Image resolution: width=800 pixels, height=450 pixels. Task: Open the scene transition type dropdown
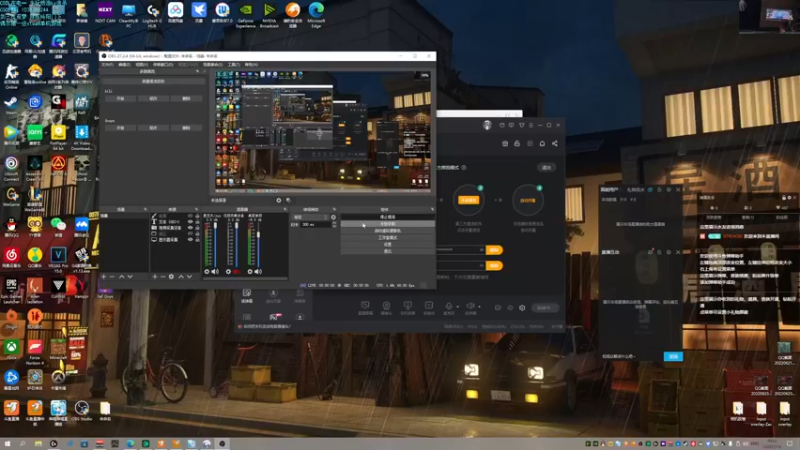click(310, 217)
